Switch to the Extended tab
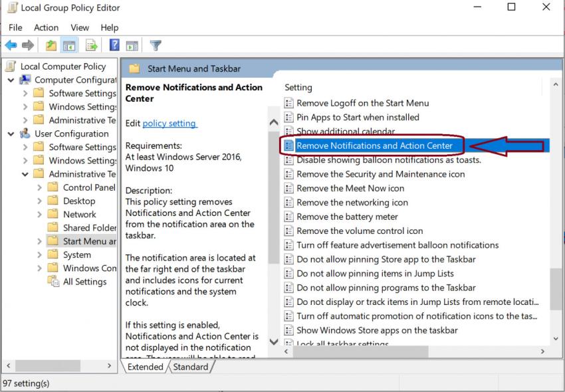The image size is (565, 392). [145, 367]
